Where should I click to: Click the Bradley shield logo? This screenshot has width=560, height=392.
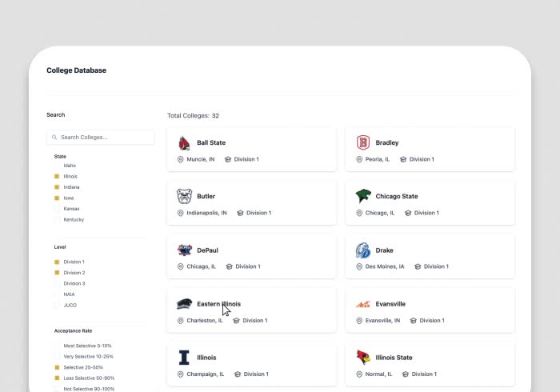(x=363, y=143)
